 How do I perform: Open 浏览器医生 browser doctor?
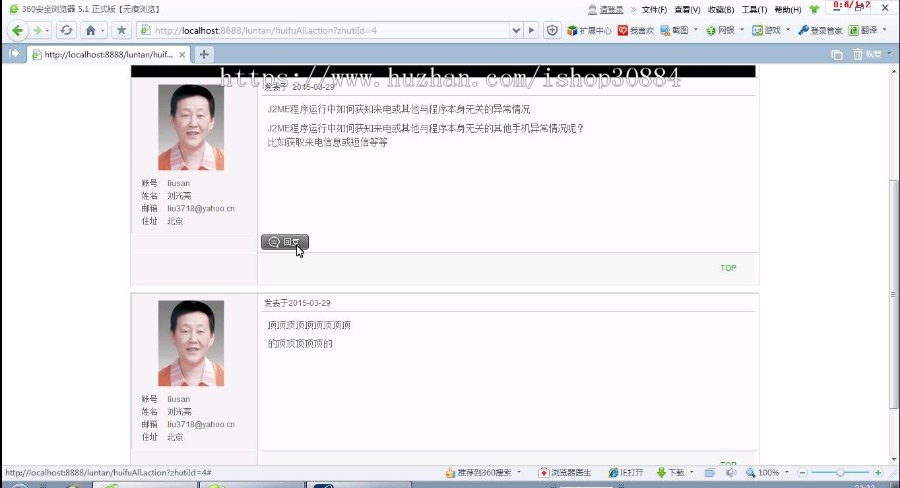click(x=565, y=472)
